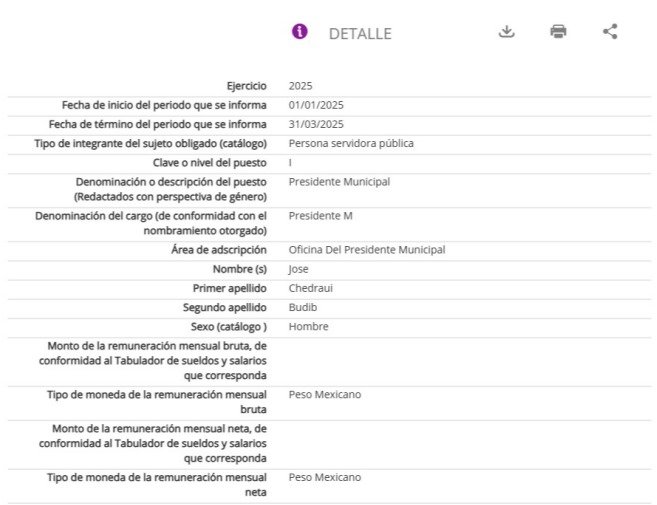
Task: Print the detail page
Action: 558,31
